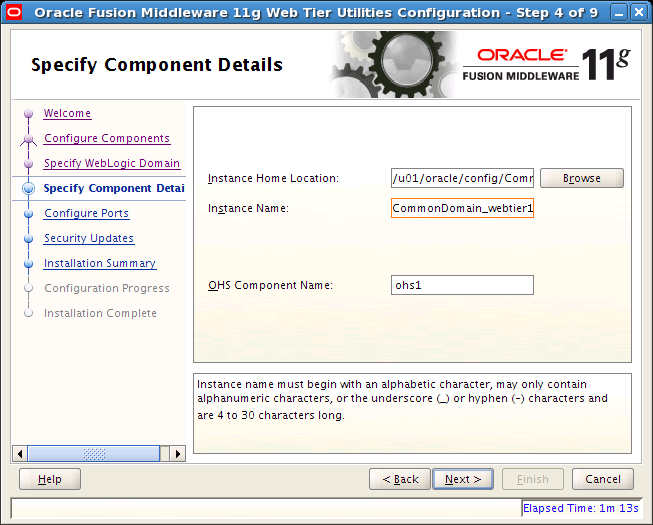The image size is (653, 525).
Task: Click the steps panel horizontal scrollbar thumb
Action: [x=94, y=453]
